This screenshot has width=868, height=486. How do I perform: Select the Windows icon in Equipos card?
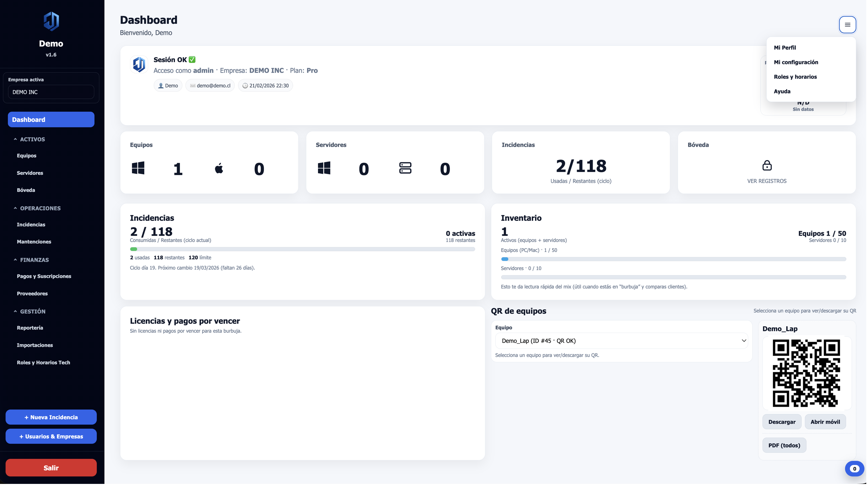click(x=138, y=169)
